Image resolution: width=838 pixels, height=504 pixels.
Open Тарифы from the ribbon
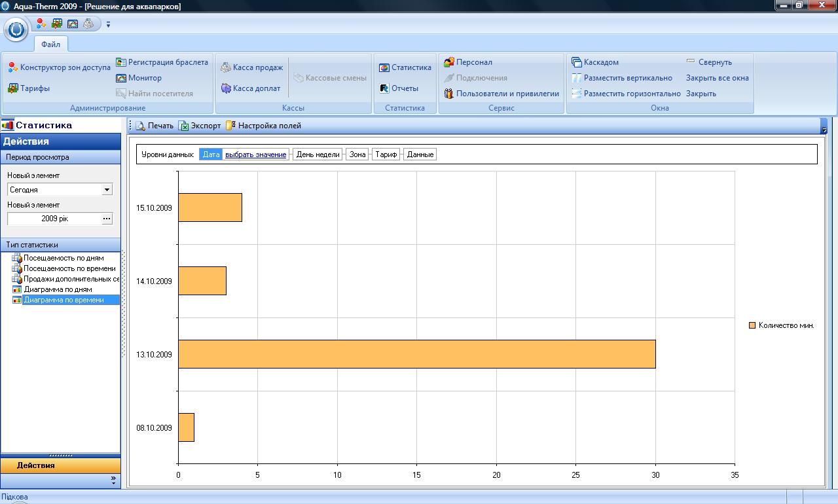pos(29,88)
